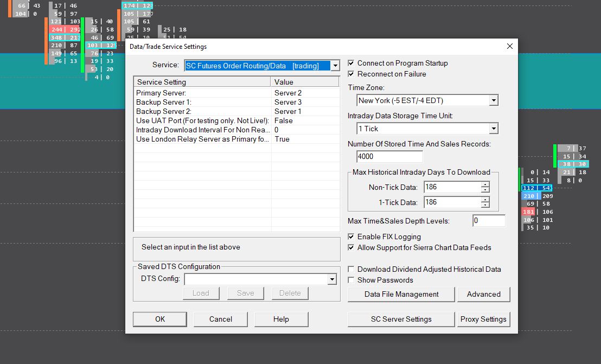Click the 1-Tick Data value field
The height and width of the screenshot is (364, 601).
click(x=452, y=202)
